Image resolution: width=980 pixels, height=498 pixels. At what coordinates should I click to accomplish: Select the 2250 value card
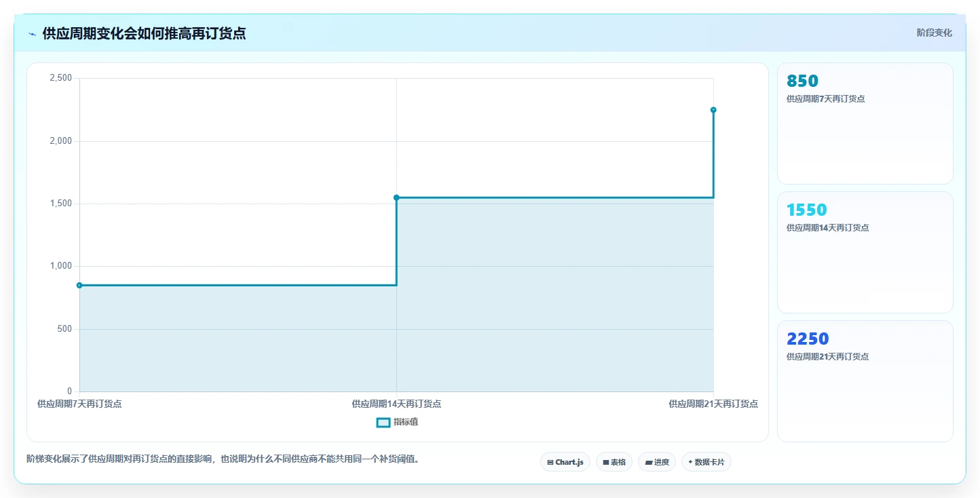coord(865,381)
